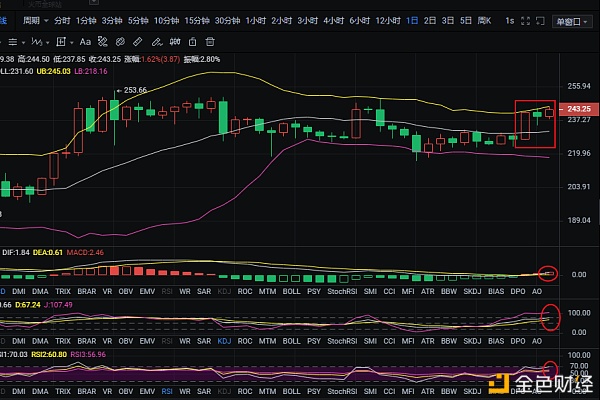This screenshot has height=400, width=600.
Task: Select the ruler measurement tool
Action: [x=138, y=42]
